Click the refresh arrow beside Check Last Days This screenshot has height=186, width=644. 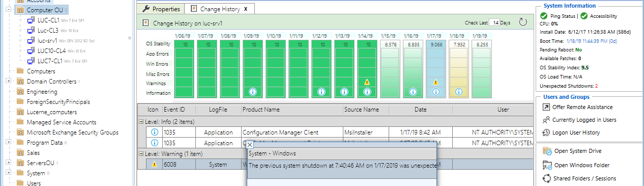pyautogui.click(x=522, y=22)
